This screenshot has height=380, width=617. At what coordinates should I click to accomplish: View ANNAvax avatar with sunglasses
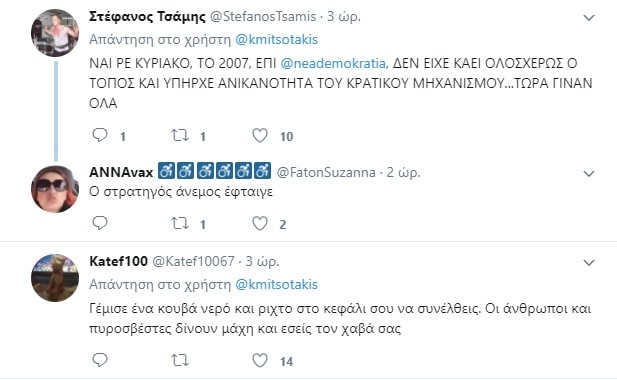55,189
